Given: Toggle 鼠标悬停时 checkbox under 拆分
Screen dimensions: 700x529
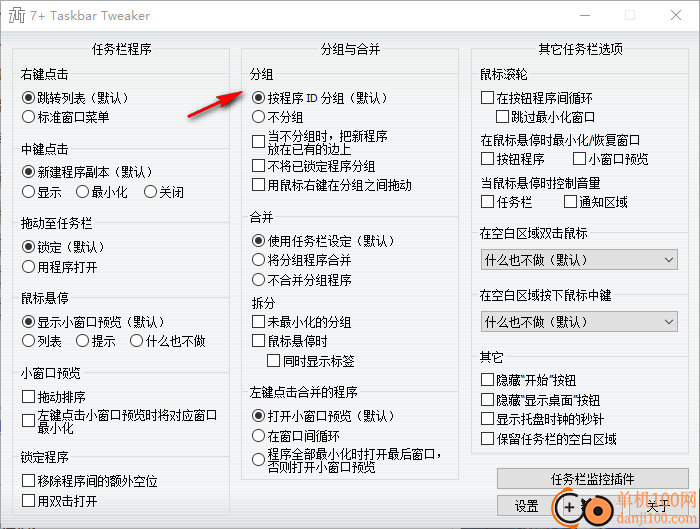Looking at the screenshot, I should click(x=258, y=341).
